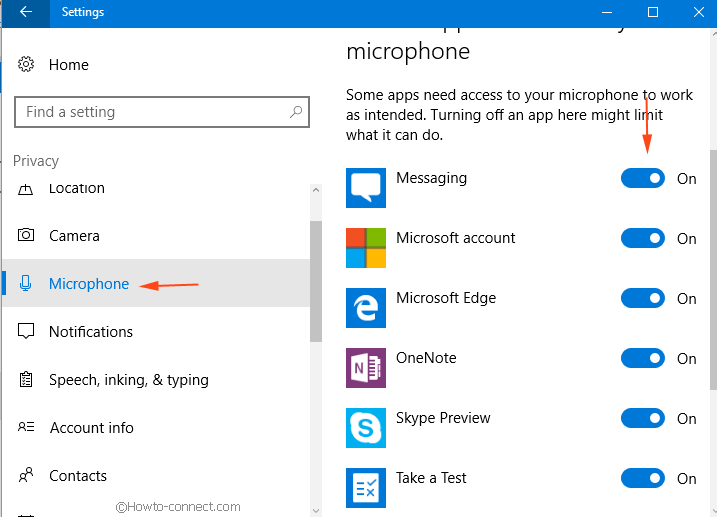Disable microphone for Microsoft Edge

pyautogui.click(x=642, y=298)
